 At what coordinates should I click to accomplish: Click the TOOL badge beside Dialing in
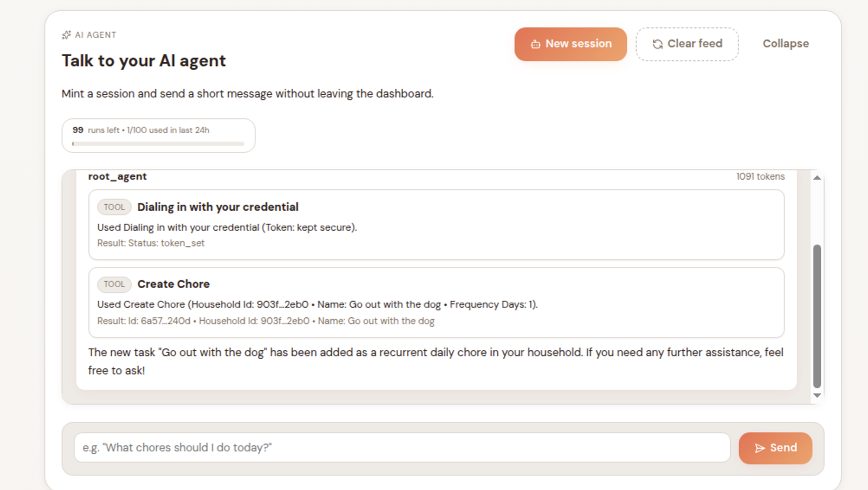pos(114,207)
